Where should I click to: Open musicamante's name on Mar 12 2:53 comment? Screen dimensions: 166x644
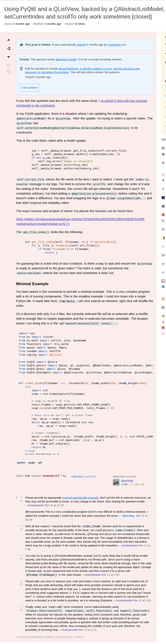pos(93,575)
